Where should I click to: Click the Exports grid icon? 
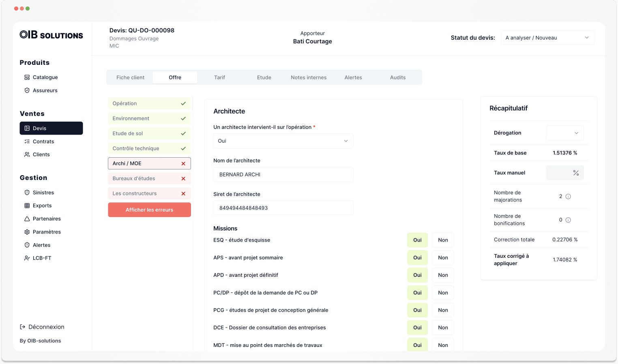click(x=27, y=206)
